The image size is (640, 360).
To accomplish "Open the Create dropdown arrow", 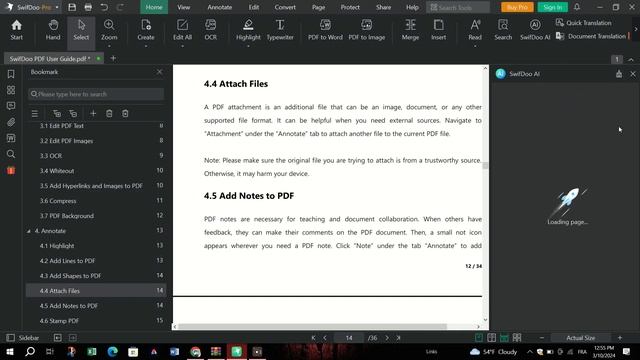I will click(146, 46).
